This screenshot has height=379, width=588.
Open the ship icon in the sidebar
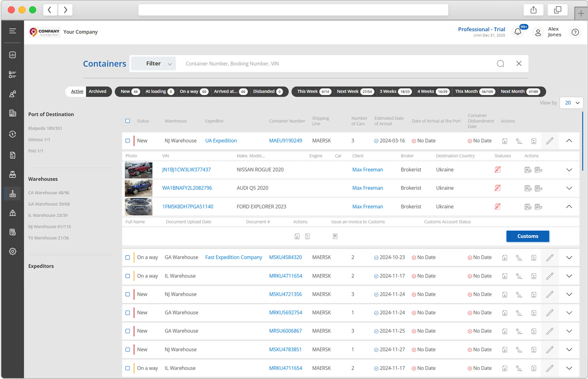pyautogui.click(x=13, y=213)
